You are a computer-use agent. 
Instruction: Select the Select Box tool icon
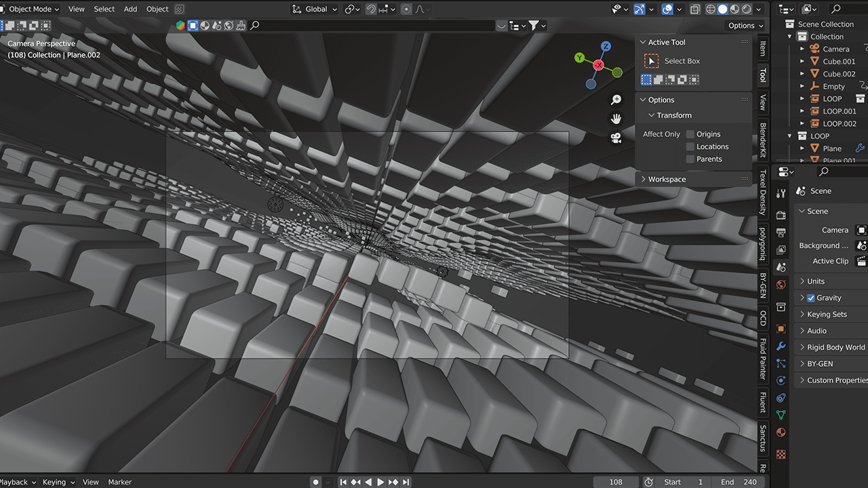click(x=651, y=61)
